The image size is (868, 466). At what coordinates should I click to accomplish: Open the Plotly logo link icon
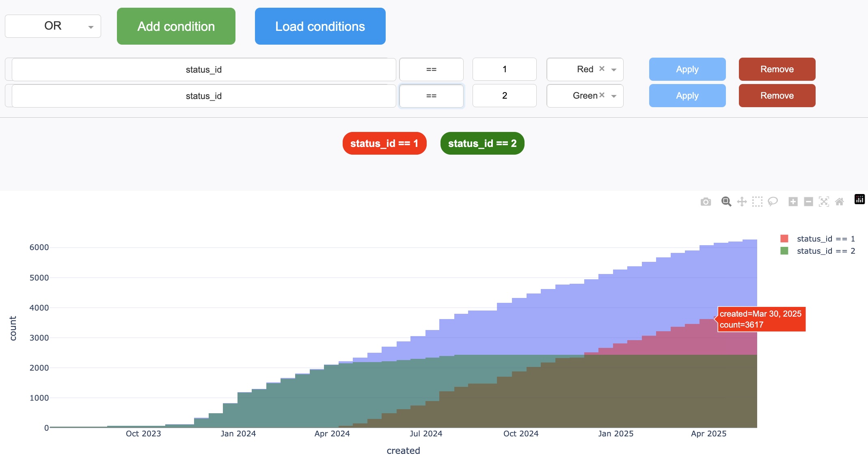click(859, 199)
